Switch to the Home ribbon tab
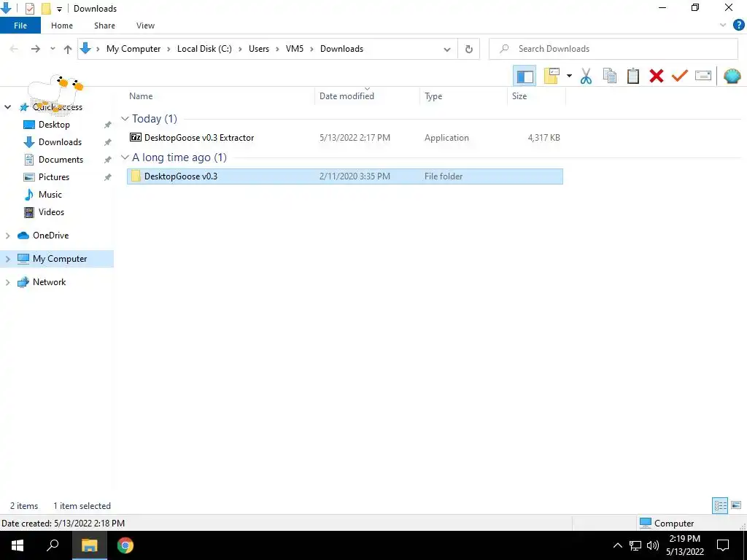The height and width of the screenshot is (560, 747). 62,26
